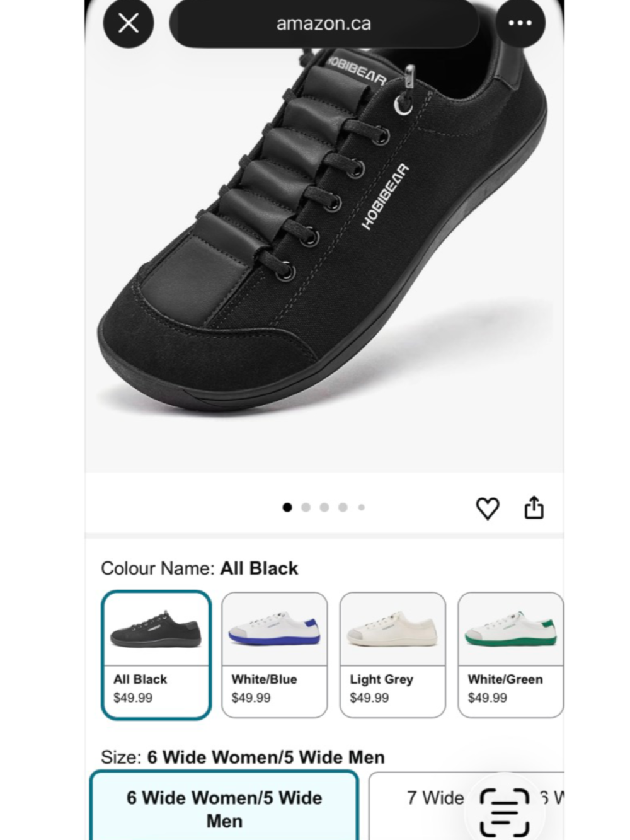
Task: Open the three-dot more options menu
Action: pyautogui.click(x=520, y=24)
